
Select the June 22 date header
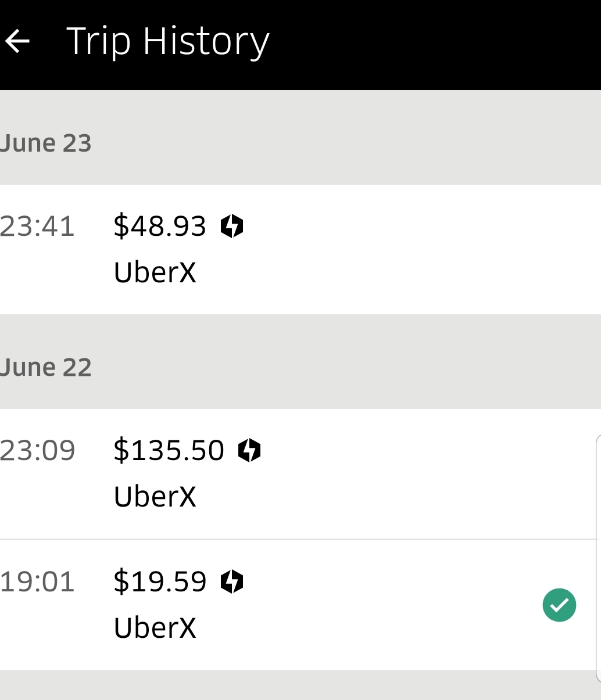point(46,367)
